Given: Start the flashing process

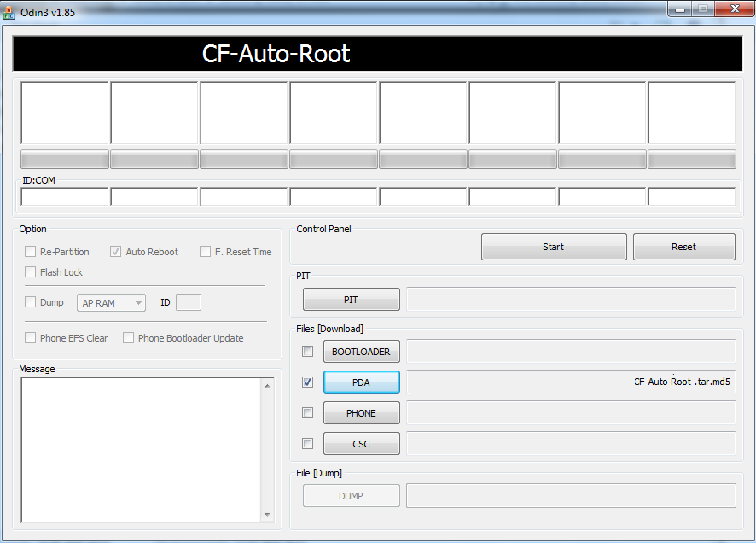Looking at the screenshot, I should (x=554, y=247).
